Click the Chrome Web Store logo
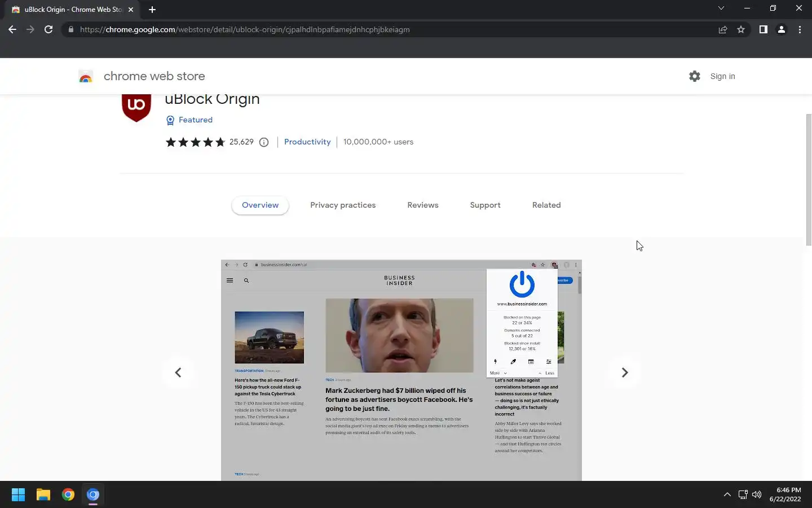This screenshot has width=812, height=508. (x=86, y=77)
